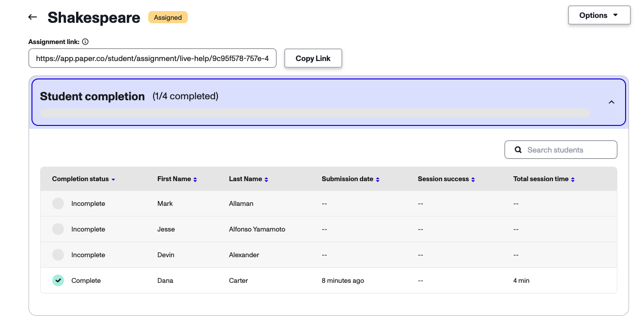This screenshot has height=324, width=644.
Task: Click the magnifier icon in student search
Action: (518, 150)
